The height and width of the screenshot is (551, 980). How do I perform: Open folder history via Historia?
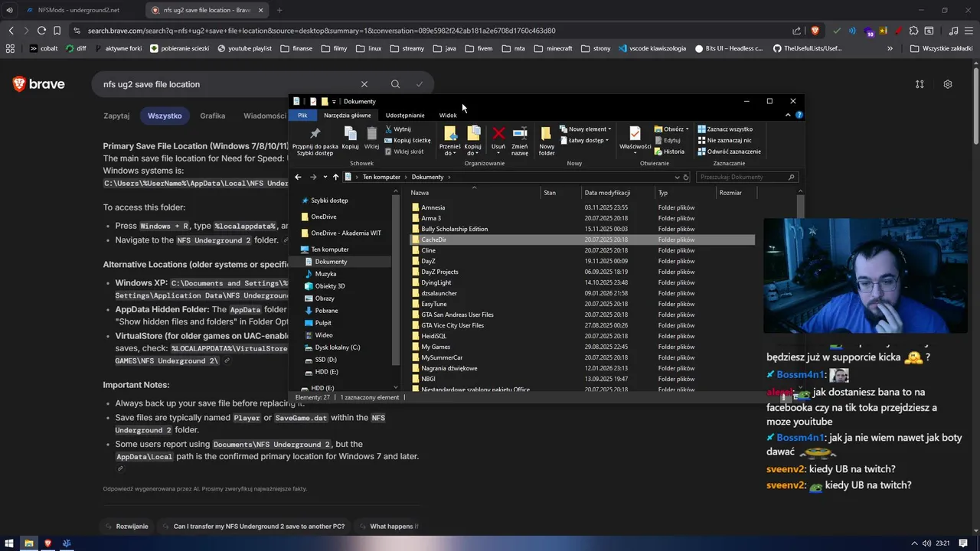click(x=669, y=152)
